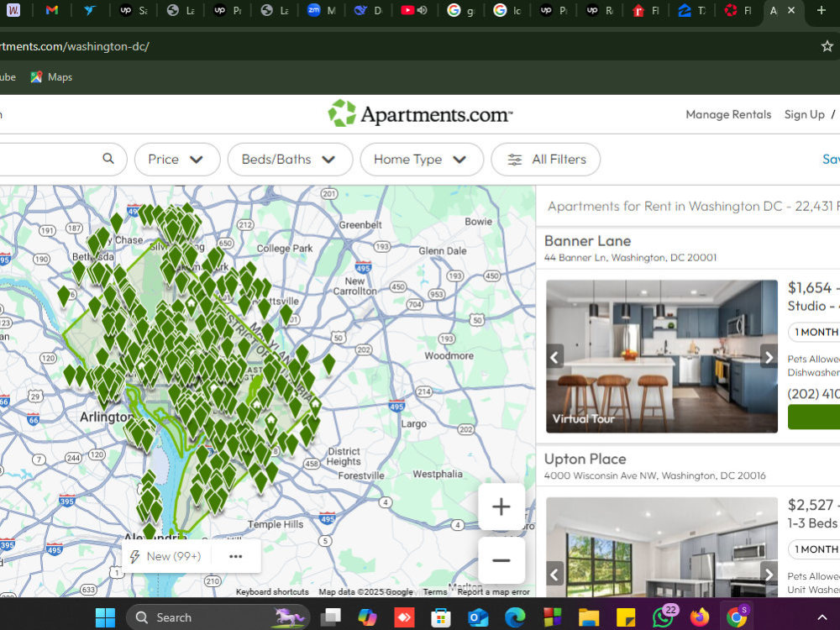Zoom out the map with minus button
The width and height of the screenshot is (840, 630).
(x=501, y=560)
